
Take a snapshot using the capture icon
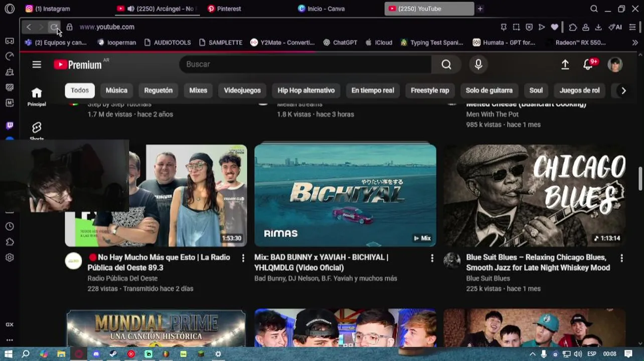coord(516,27)
